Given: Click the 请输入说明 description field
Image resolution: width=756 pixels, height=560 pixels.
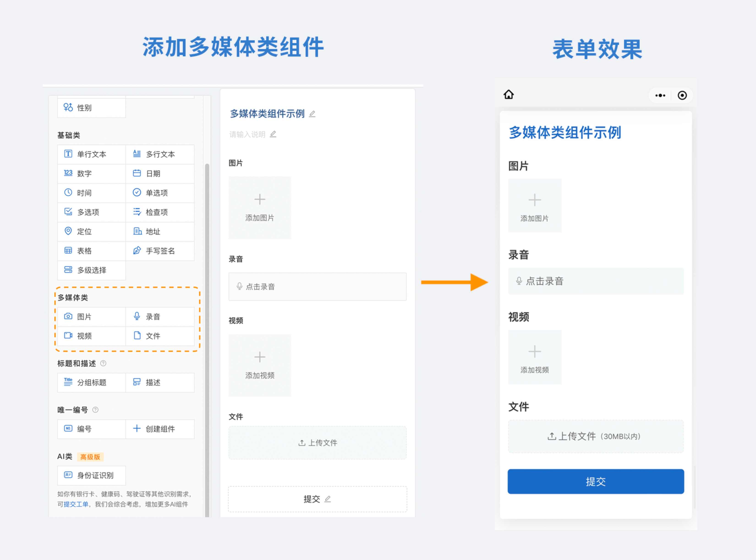Looking at the screenshot, I should tap(248, 134).
